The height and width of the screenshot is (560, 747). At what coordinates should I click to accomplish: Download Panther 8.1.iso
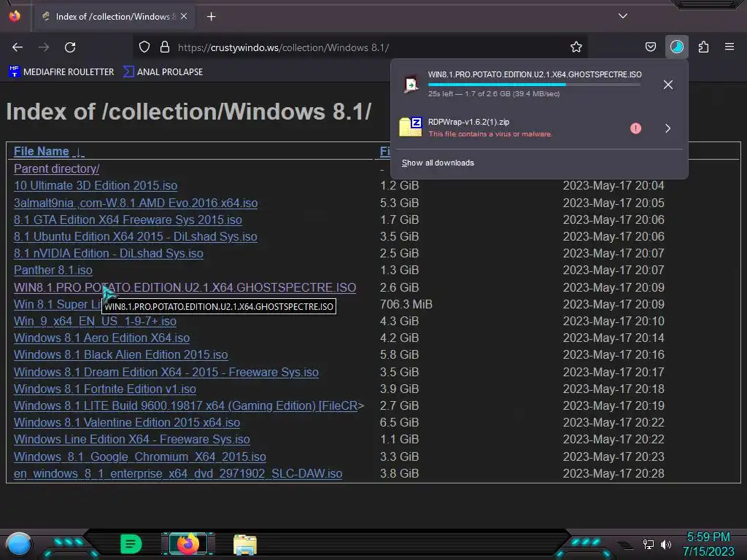(x=53, y=270)
